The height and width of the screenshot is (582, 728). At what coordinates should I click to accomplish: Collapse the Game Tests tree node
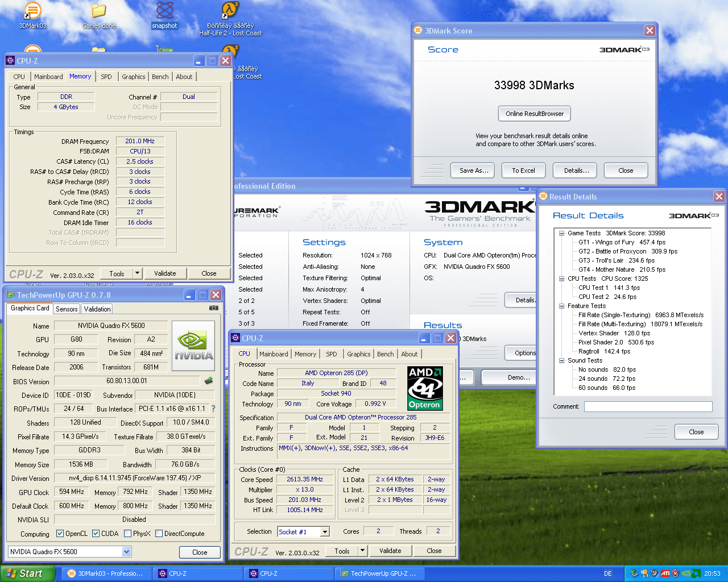point(561,233)
